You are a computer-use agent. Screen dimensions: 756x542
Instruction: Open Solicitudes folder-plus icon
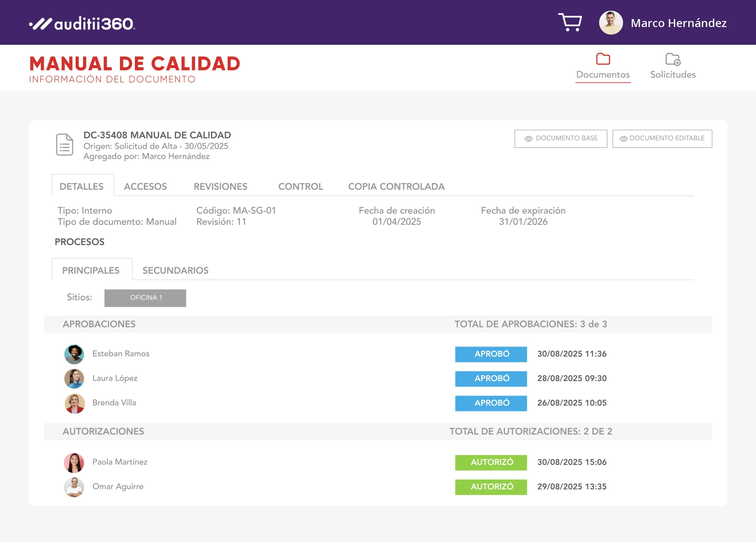pos(672,59)
